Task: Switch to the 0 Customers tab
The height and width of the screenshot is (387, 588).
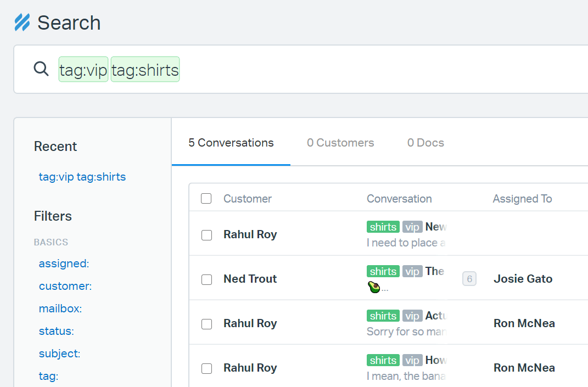Action: tap(340, 143)
